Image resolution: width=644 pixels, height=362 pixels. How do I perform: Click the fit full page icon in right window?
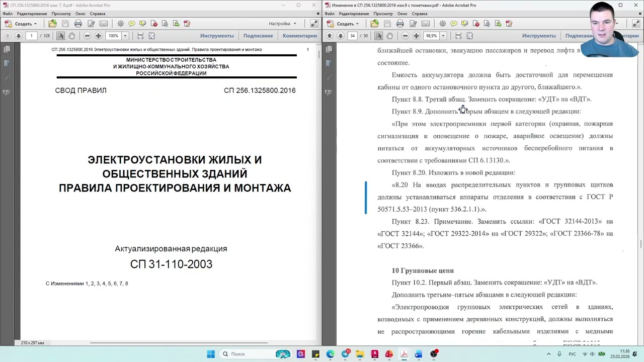click(469, 36)
